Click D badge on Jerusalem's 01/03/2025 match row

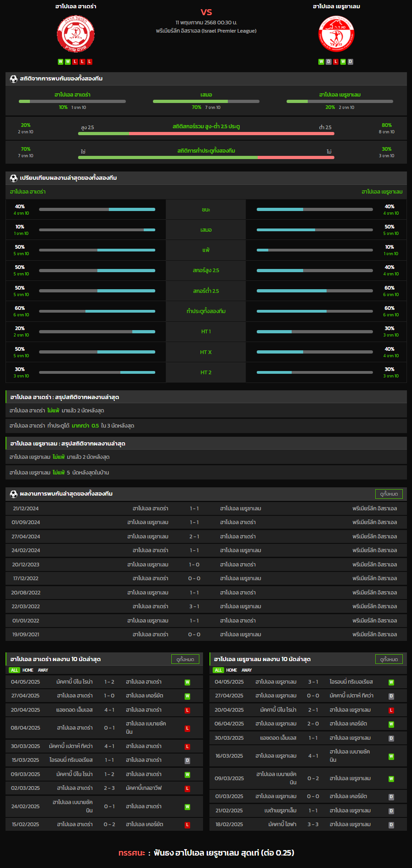click(391, 797)
